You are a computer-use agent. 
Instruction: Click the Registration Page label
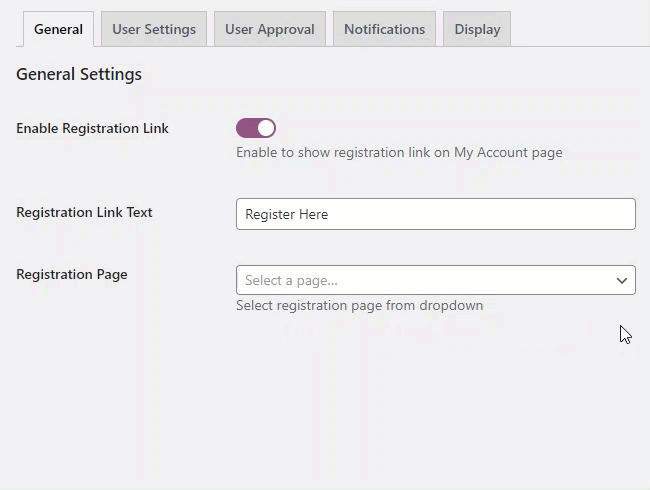72,274
